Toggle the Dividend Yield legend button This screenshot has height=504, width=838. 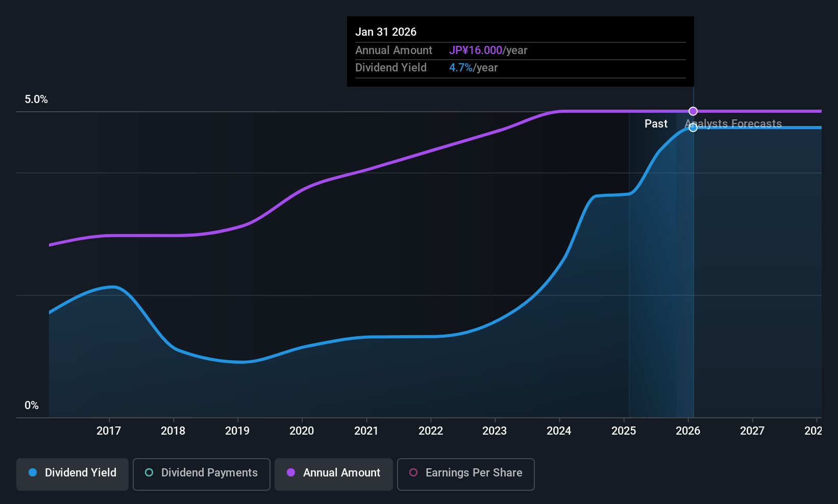point(72,474)
